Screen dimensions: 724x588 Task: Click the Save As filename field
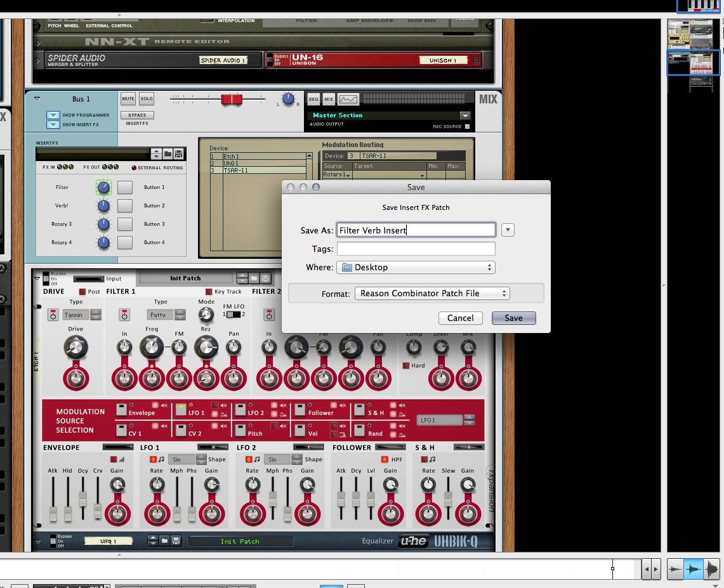pos(416,230)
